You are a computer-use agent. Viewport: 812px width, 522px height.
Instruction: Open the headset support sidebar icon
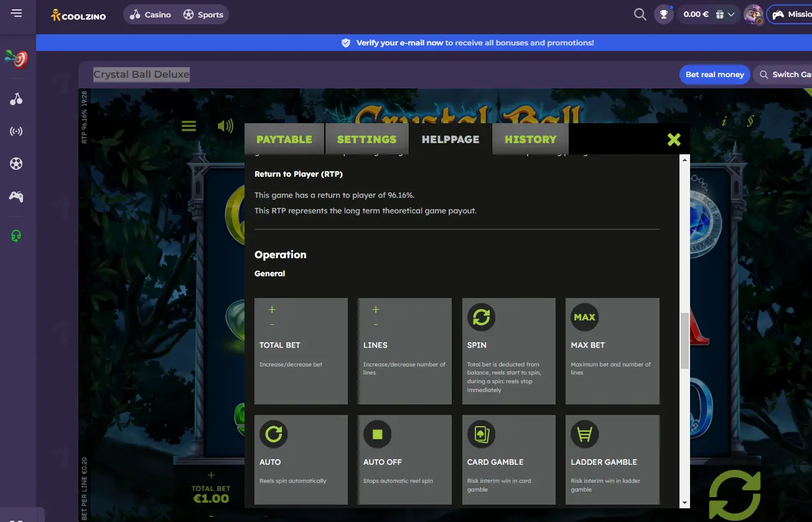click(17, 236)
